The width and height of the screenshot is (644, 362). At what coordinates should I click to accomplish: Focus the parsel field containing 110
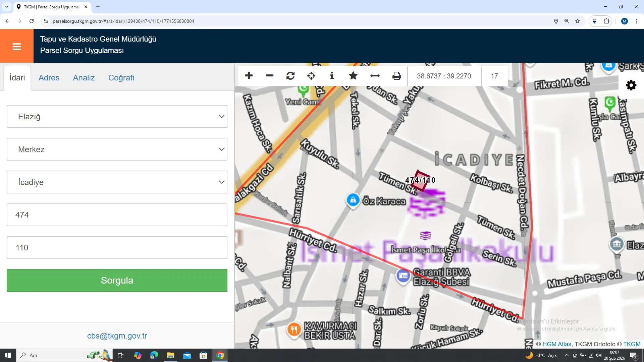tap(117, 248)
